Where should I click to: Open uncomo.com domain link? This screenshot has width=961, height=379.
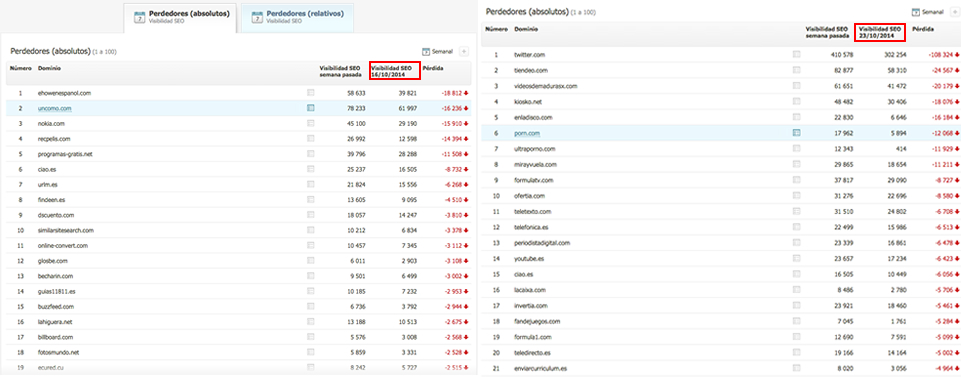click(x=55, y=109)
